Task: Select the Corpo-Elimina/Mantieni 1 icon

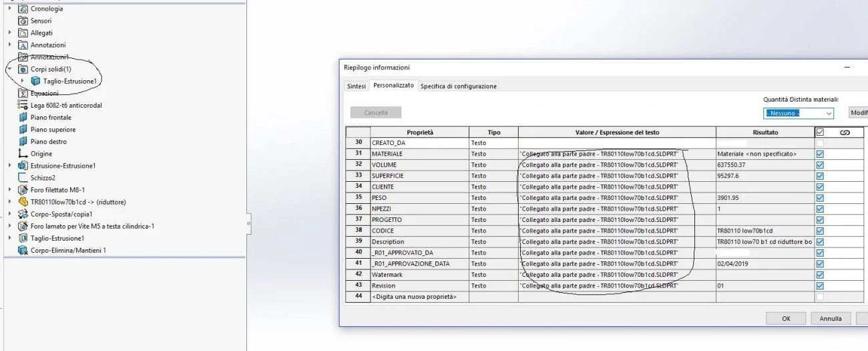Action: pyautogui.click(x=23, y=249)
